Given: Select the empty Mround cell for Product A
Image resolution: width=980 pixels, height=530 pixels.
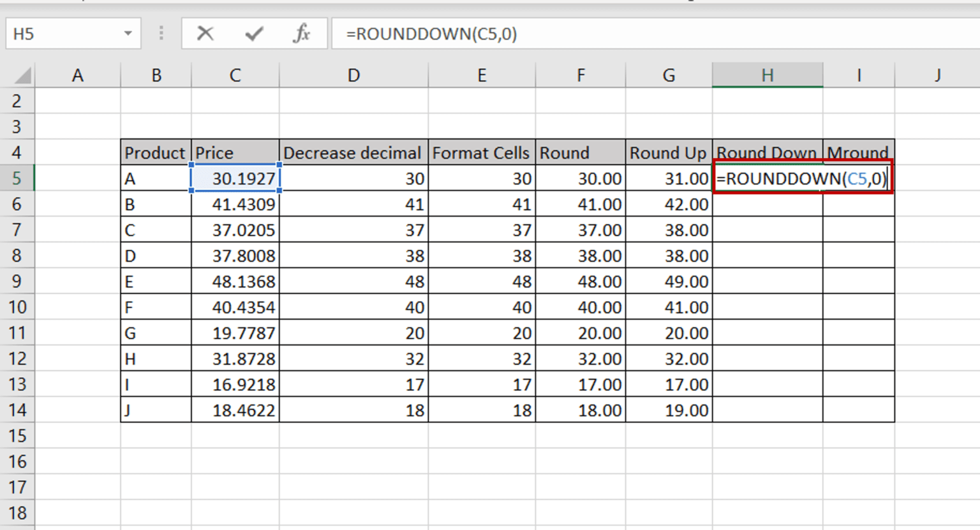Looking at the screenshot, I should (858, 179).
